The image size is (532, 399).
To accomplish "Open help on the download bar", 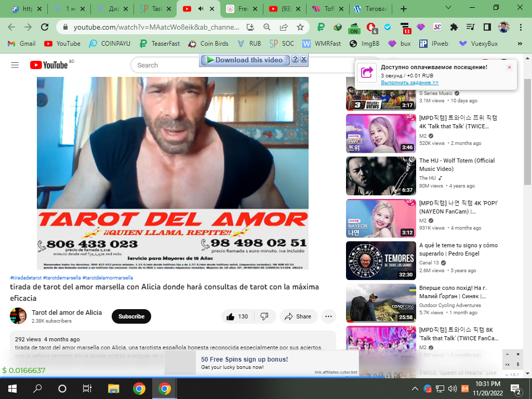I will (x=295, y=59).
